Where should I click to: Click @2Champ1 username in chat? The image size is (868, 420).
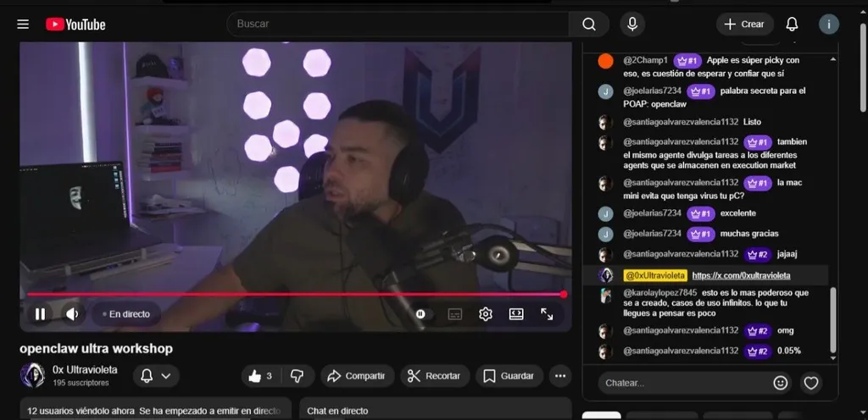tap(645, 59)
